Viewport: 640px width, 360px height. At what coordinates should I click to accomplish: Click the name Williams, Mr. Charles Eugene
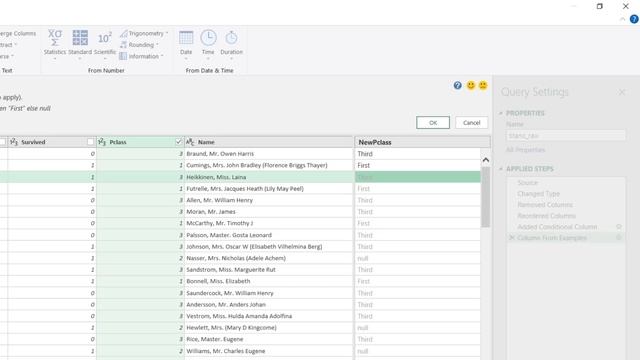click(x=226, y=351)
